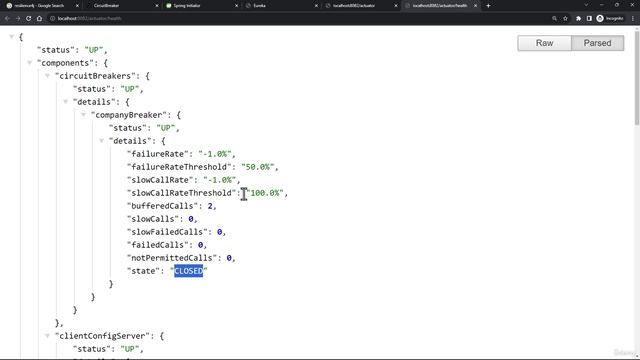Click the bufferedCalls value 2
The image size is (640, 360).
click(x=210, y=206)
